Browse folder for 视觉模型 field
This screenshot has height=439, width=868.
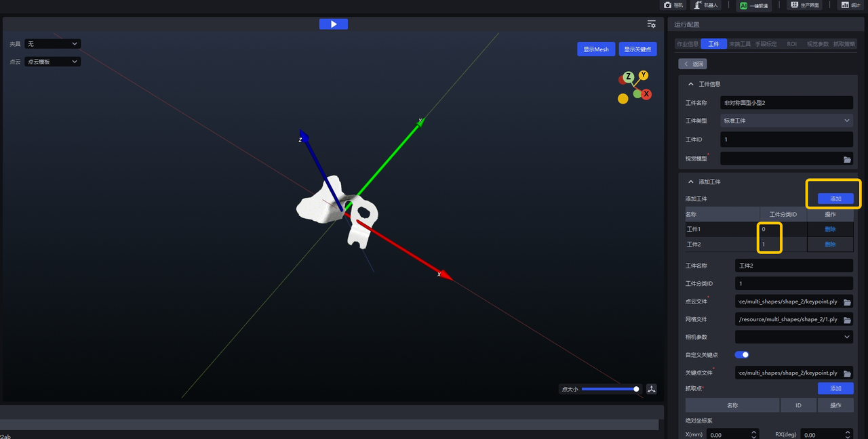(847, 159)
